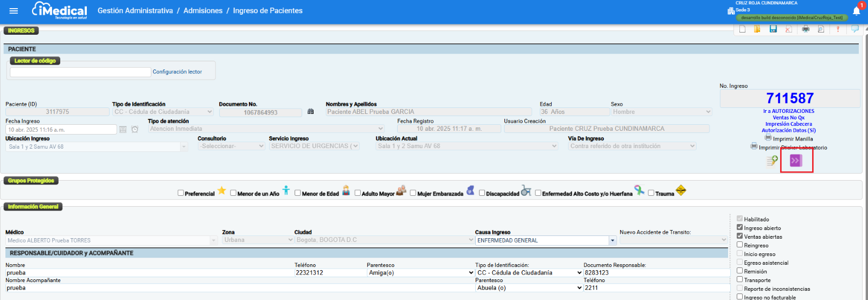Click the yellow diamond Trauma icon
Screen dimensions: 868x300
[681, 190]
